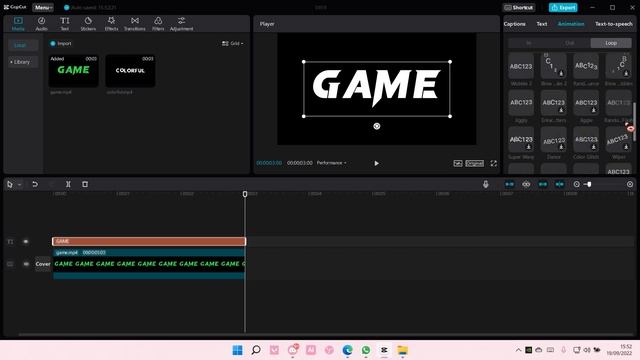The image size is (640, 360).
Task: Click the rotate handle below GAME text
Action: coord(377,126)
